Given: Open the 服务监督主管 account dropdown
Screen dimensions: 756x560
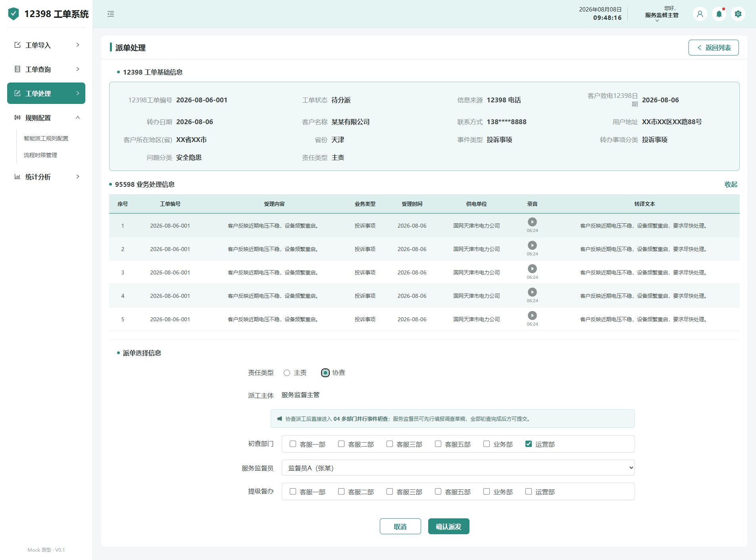Looking at the screenshot, I should pos(662,15).
